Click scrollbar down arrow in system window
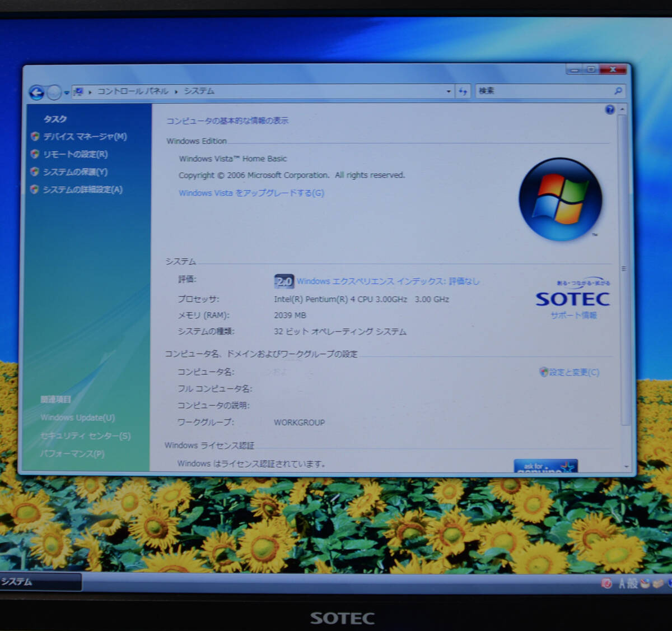Viewport: 672px width, 631px height. click(626, 466)
